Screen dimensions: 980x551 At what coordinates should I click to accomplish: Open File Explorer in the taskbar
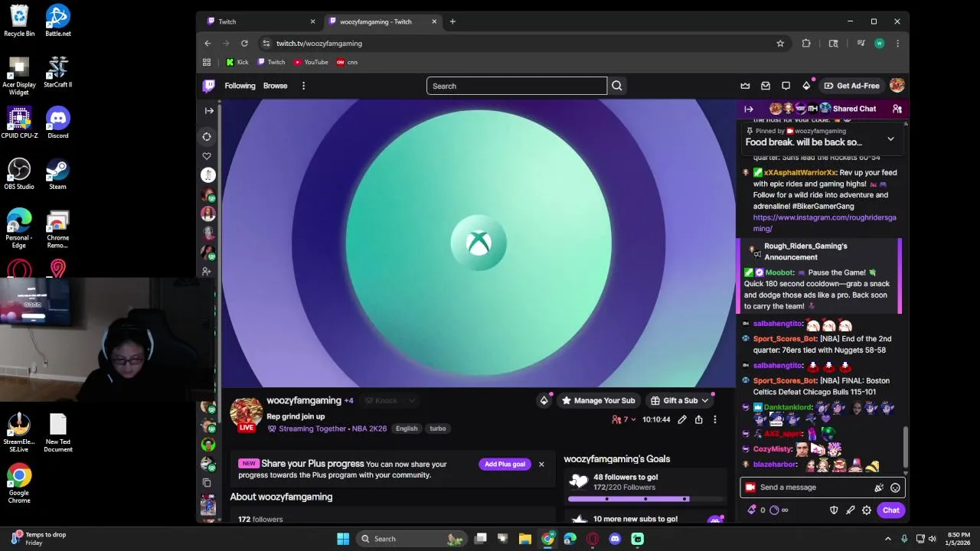pos(525,539)
